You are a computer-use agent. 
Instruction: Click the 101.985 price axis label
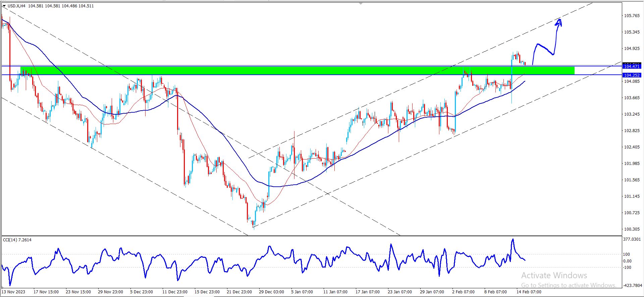[632, 164]
